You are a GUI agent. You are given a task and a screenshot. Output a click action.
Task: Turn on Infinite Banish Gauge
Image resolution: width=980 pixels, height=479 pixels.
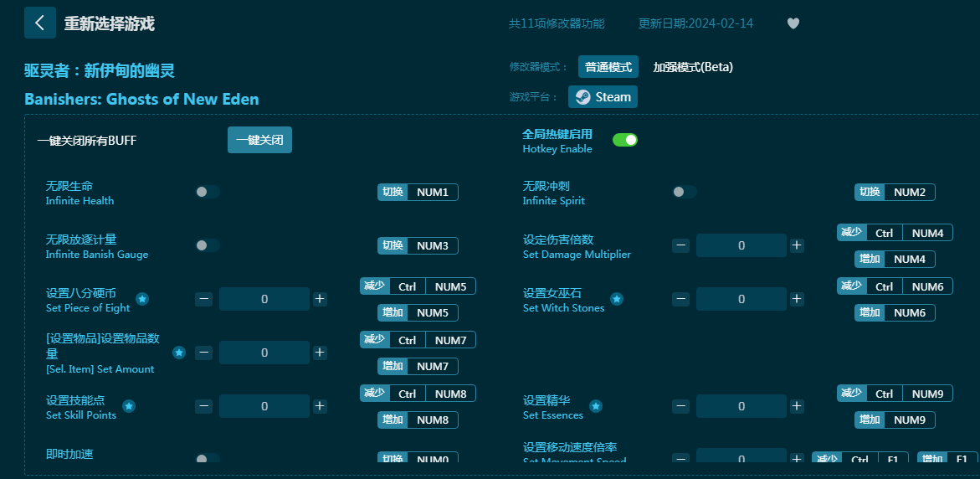(x=207, y=245)
